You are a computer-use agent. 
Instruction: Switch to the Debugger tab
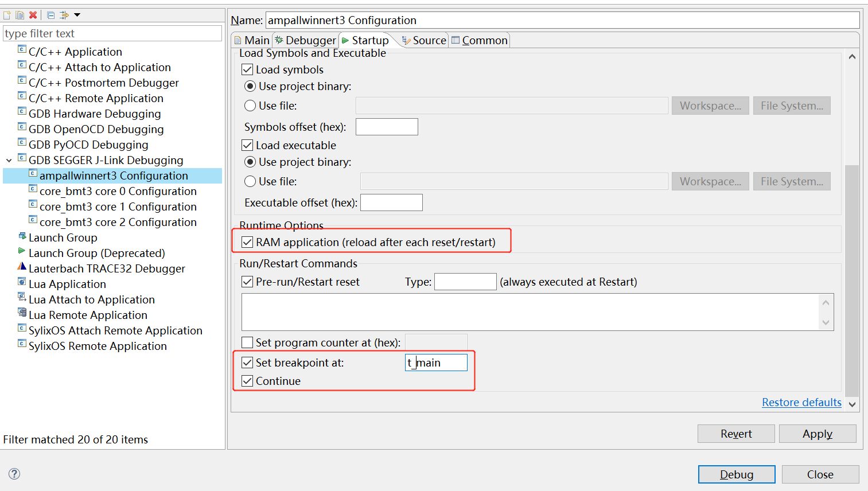[305, 40]
